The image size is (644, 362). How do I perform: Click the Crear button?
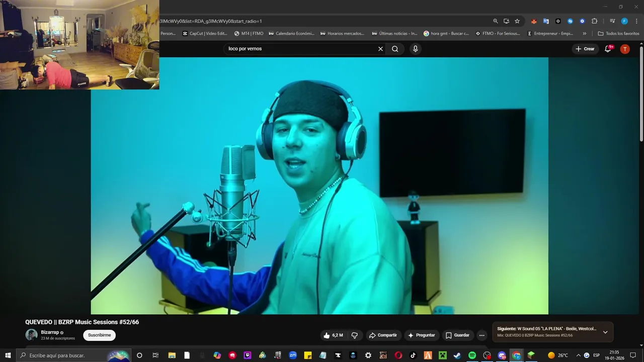point(585,49)
